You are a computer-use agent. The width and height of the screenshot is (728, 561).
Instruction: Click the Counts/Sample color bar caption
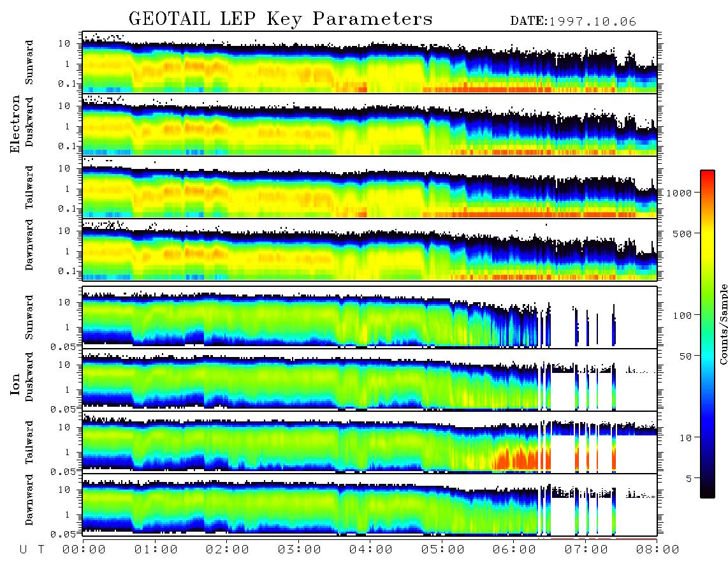(x=724, y=324)
